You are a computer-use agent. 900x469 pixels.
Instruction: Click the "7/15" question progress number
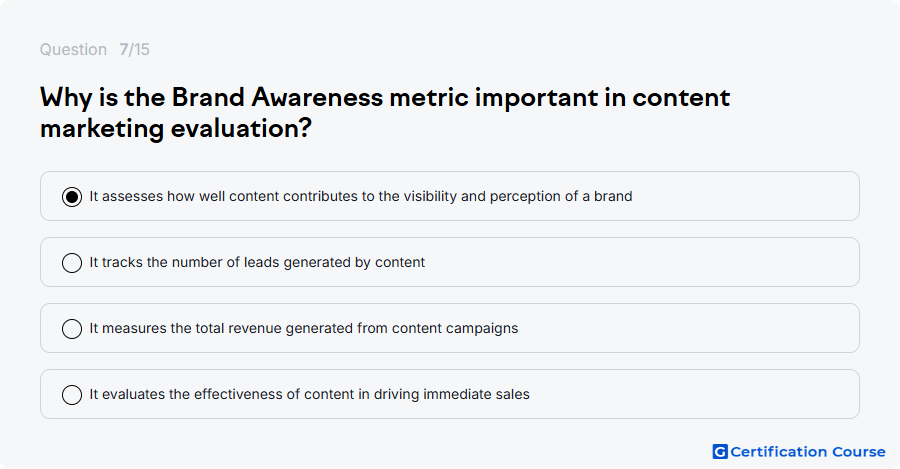click(x=134, y=49)
